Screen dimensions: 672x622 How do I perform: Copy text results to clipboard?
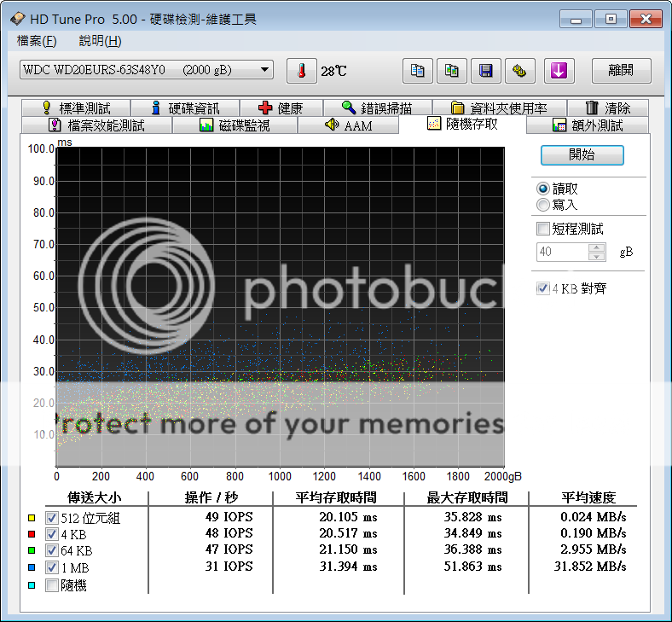coord(417,71)
